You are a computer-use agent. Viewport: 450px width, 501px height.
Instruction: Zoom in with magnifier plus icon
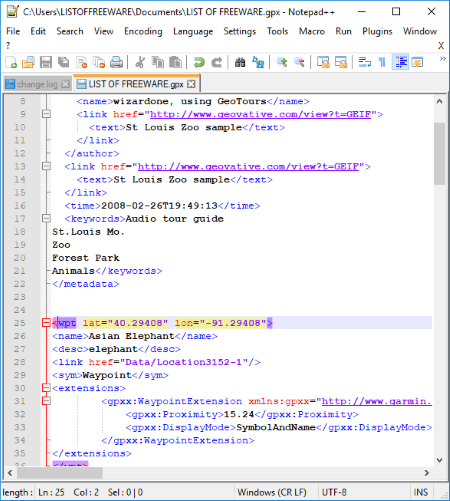tap(282, 62)
